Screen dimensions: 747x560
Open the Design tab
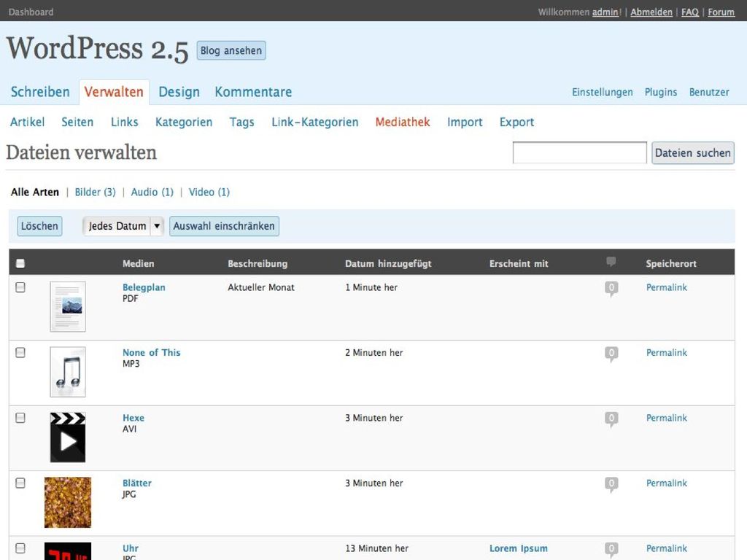179,92
